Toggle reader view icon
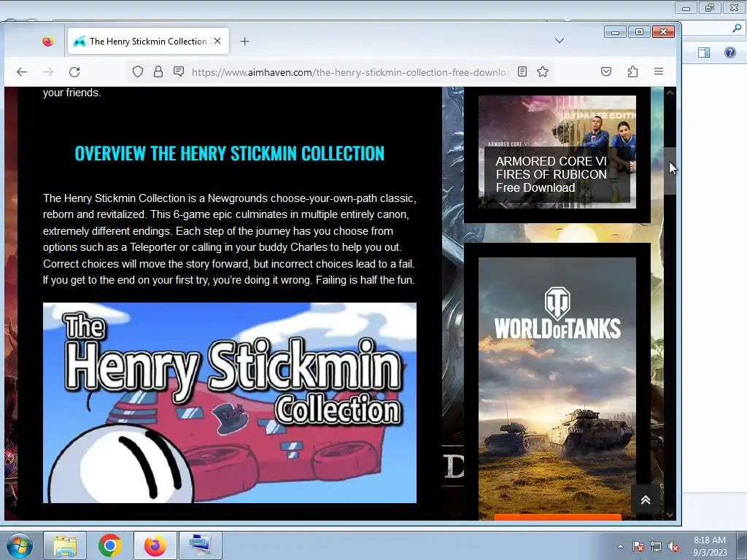 click(522, 72)
